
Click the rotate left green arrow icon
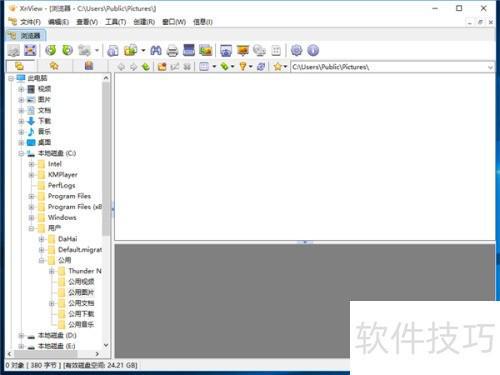(x=51, y=50)
